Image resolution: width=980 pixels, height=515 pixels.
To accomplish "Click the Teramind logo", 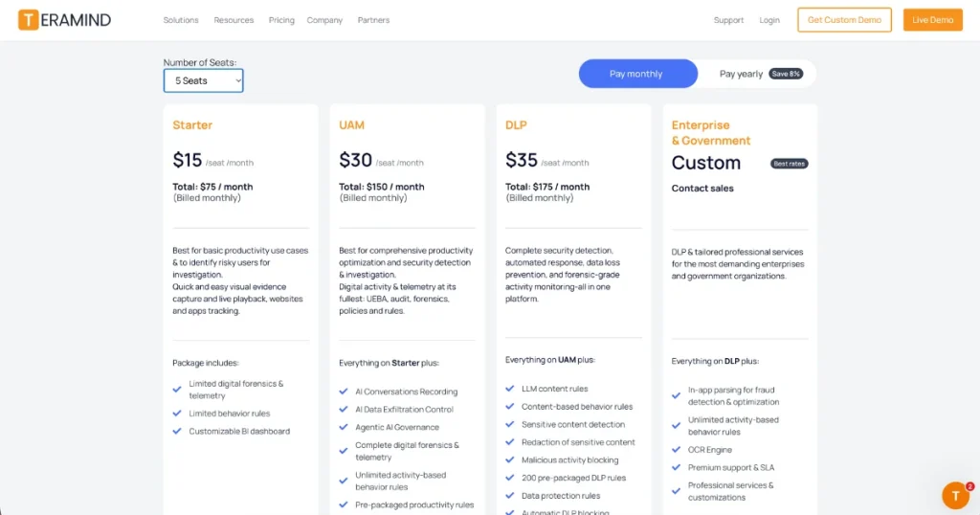I will (64, 20).
